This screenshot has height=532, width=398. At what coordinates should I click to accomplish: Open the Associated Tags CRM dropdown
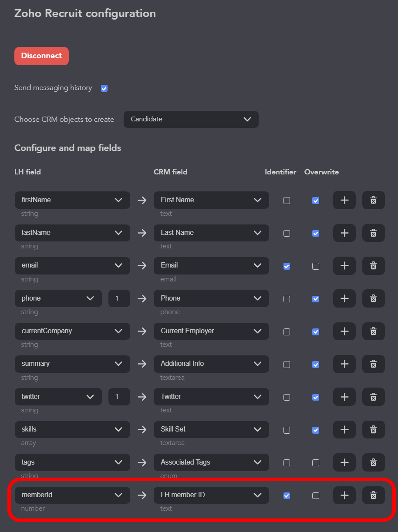[x=211, y=462]
